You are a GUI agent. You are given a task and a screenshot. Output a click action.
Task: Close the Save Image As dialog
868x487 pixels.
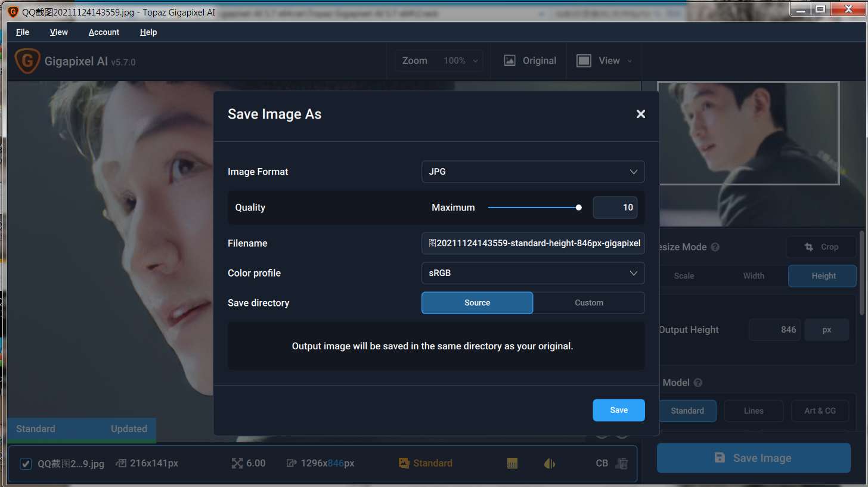click(x=640, y=114)
